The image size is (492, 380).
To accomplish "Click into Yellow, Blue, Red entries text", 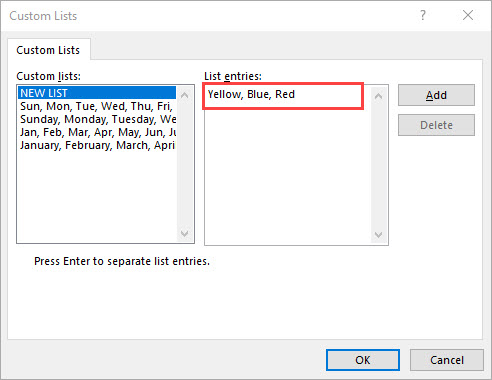I will click(251, 95).
